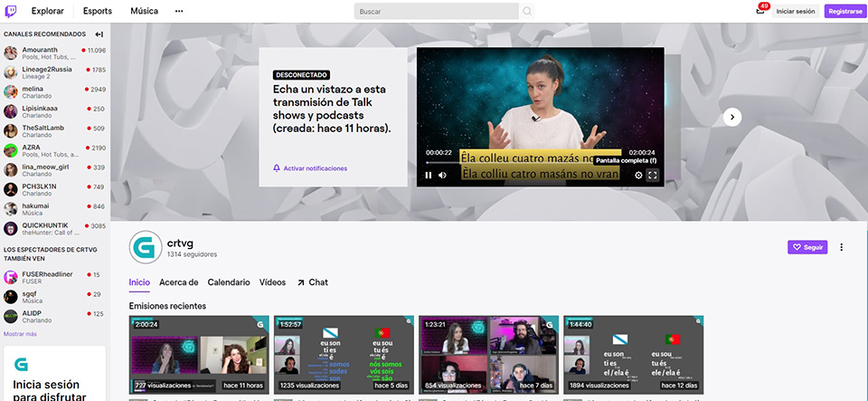Click melina avatar in sidebar
Image resolution: width=868 pixels, height=401 pixels.
point(11,92)
